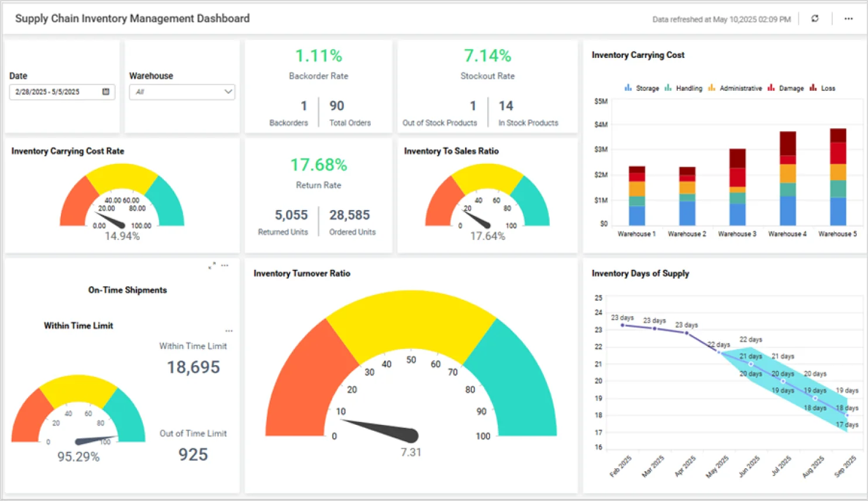Screen dimensions: 868x501
Task: Click the 28,585 Ordered Units figure
Action: tap(350, 215)
